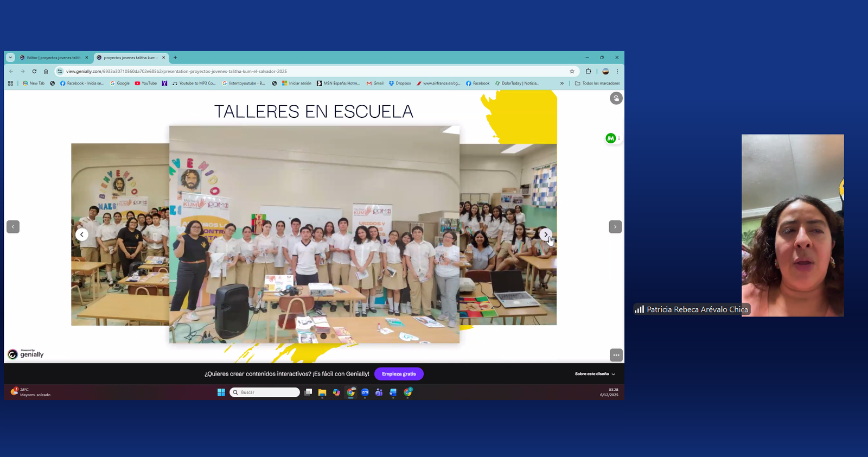Viewport: 868px width, 457px height.
Task: Open Zoom from the Windows taskbar
Action: click(365, 392)
